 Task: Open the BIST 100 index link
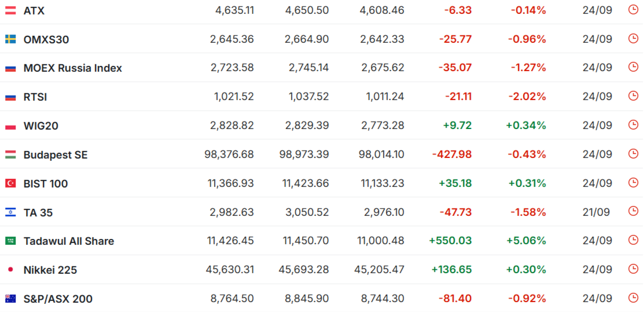[46, 183]
